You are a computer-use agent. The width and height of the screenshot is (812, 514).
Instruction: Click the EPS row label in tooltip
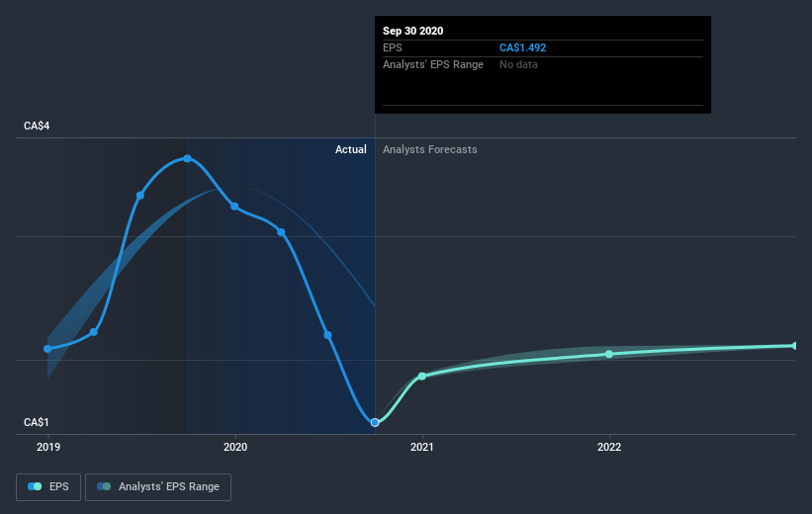coord(392,47)
